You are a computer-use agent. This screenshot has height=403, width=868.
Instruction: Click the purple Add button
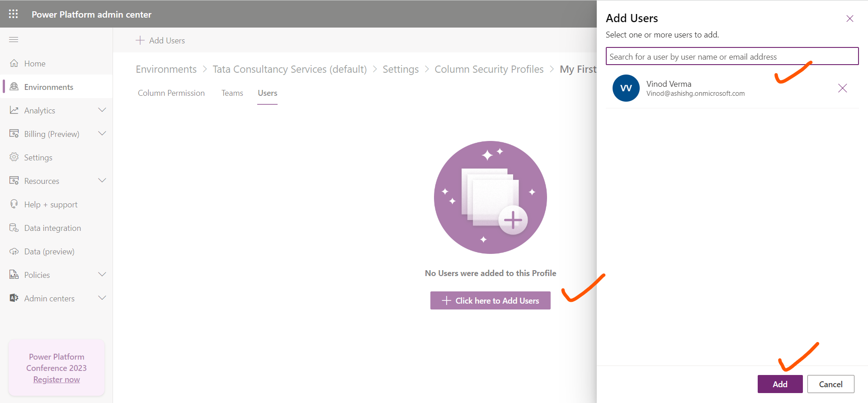pyautogui.click(x=780, y=384)
